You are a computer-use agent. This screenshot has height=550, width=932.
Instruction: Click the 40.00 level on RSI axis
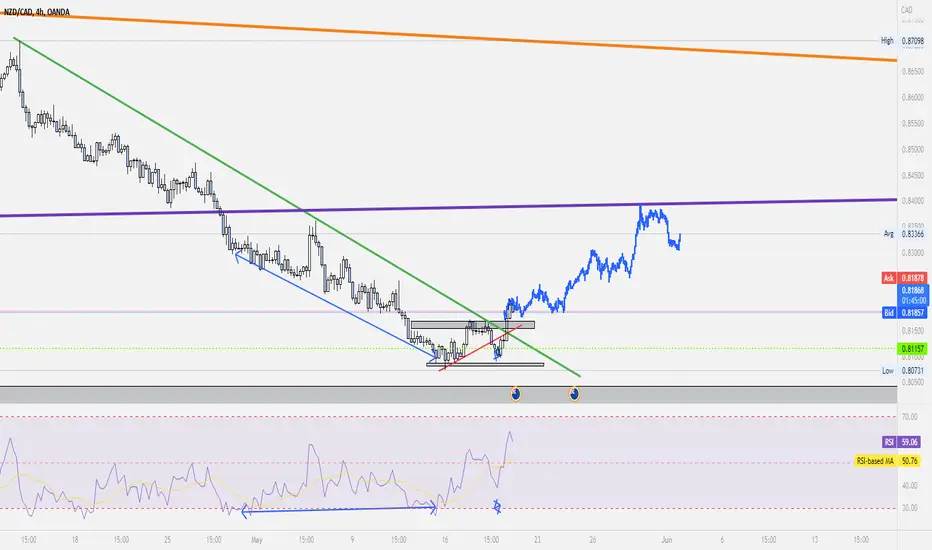coord(909,486)
